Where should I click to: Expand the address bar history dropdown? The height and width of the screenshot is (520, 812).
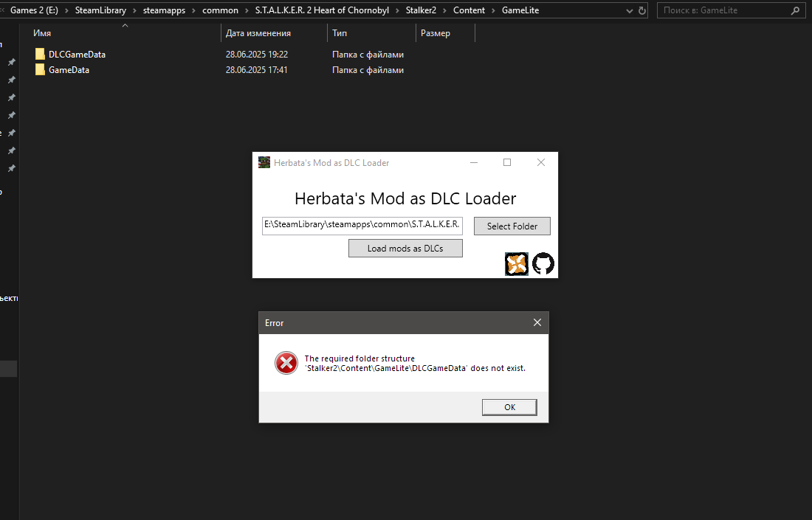coord(629,10)
